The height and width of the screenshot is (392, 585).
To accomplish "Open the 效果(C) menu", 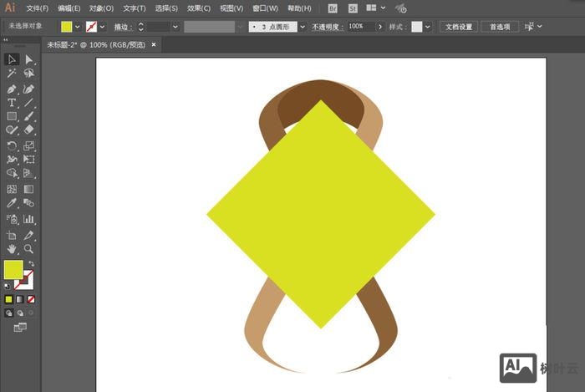I will [x=198, y=8].
